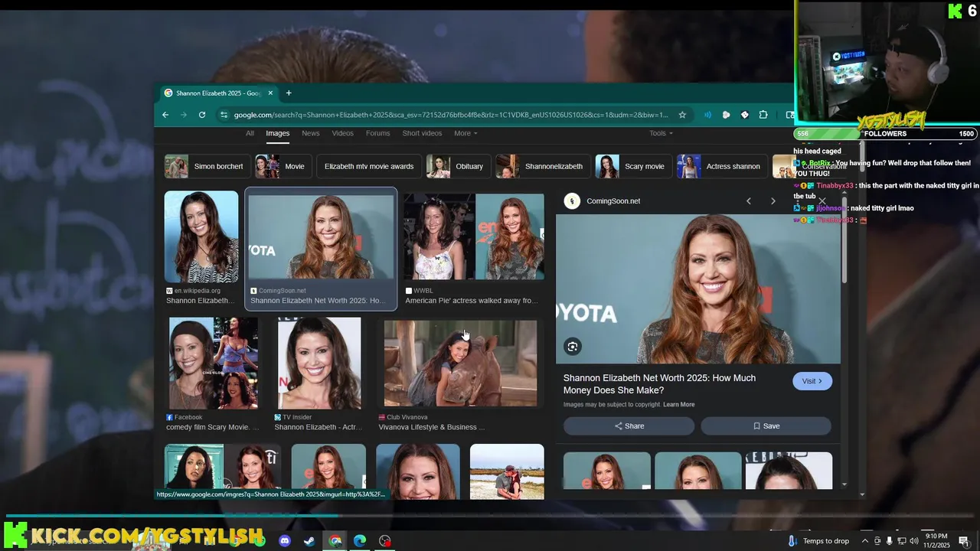Open Chrome from the taskbar

[x=335, y=541]
